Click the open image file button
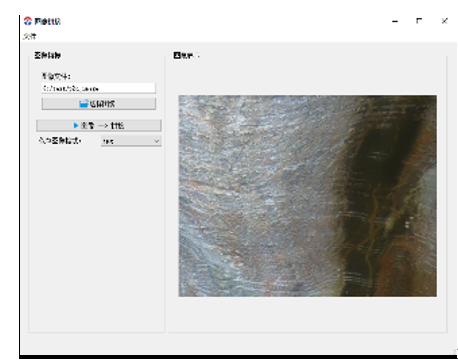Viewport: 458px width, 363px height. [x=98, y=104]
